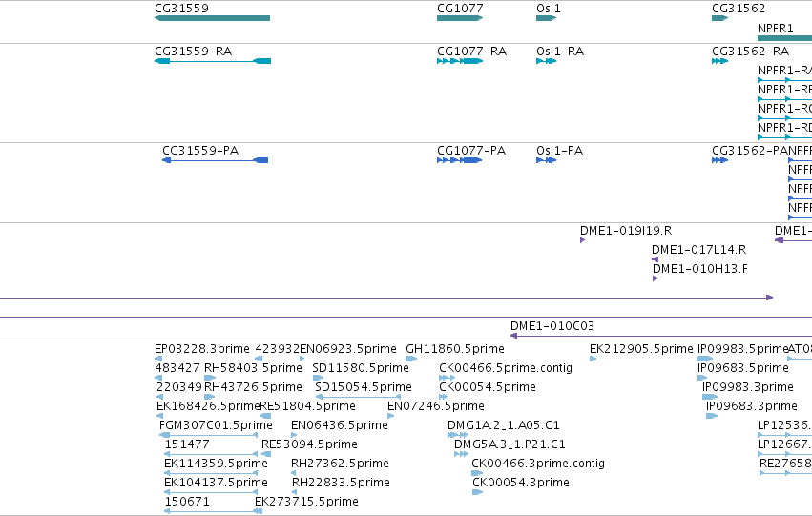Click protein CG31559-PA label
The image size is (812, 516).
(200, 151)
